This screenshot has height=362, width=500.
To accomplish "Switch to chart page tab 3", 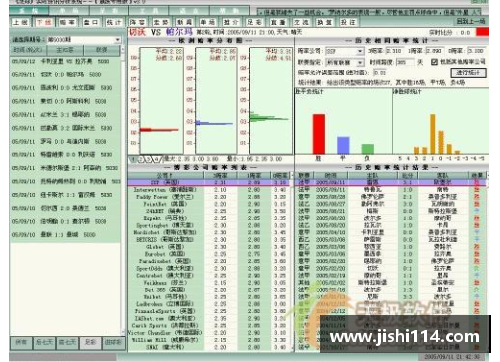I will (148, 159).
